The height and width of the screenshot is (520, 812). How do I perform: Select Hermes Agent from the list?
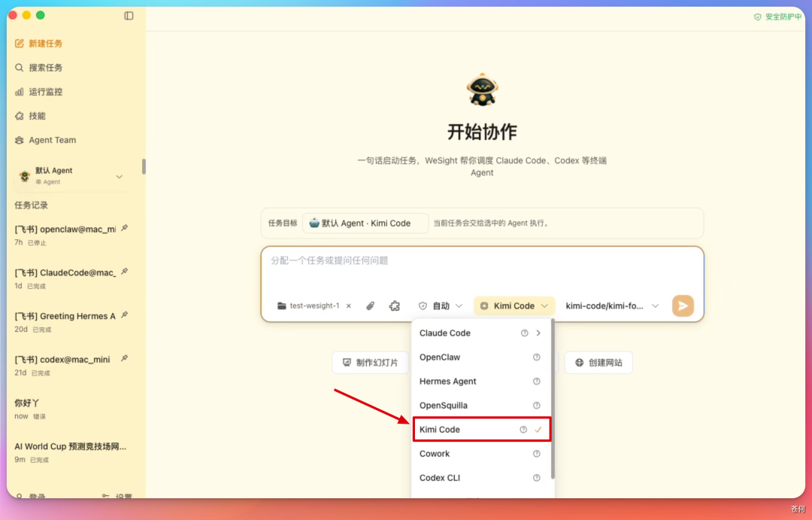pyautogui.click(x=482, y=381)
